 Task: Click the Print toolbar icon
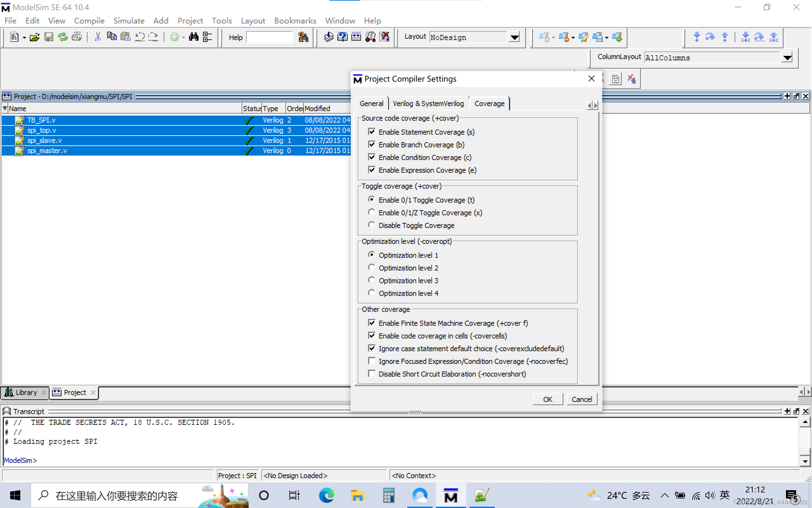point(77,37)
